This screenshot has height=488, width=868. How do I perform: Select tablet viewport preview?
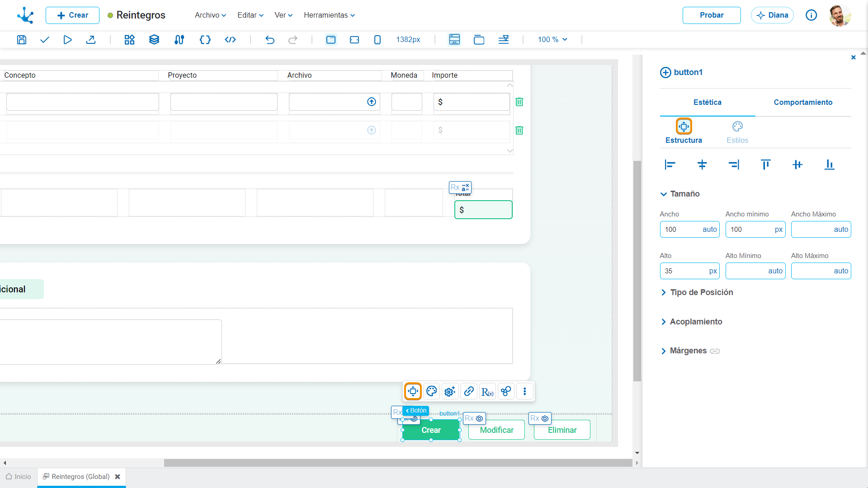pos(354,40)
